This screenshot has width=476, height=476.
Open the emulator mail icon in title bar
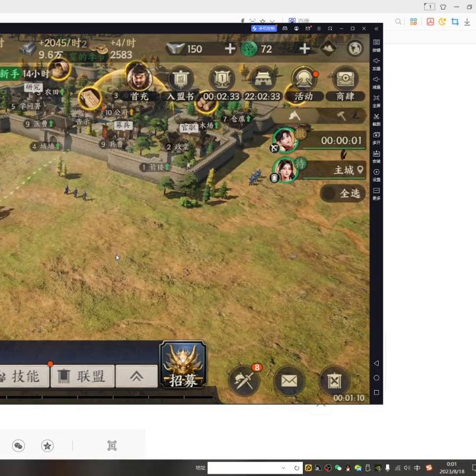308,28
